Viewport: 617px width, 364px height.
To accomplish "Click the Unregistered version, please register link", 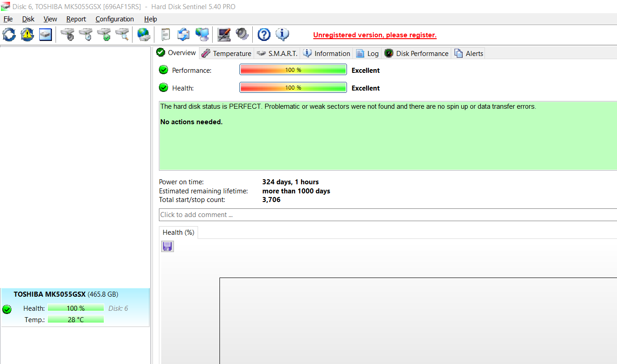I will (375, 35).
